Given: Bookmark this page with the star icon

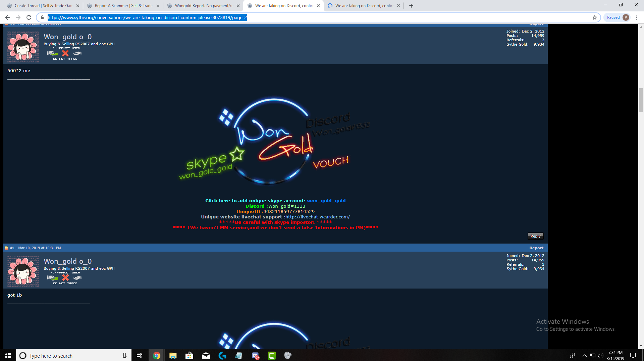Looking at the screenshot, I should [595, 17].
